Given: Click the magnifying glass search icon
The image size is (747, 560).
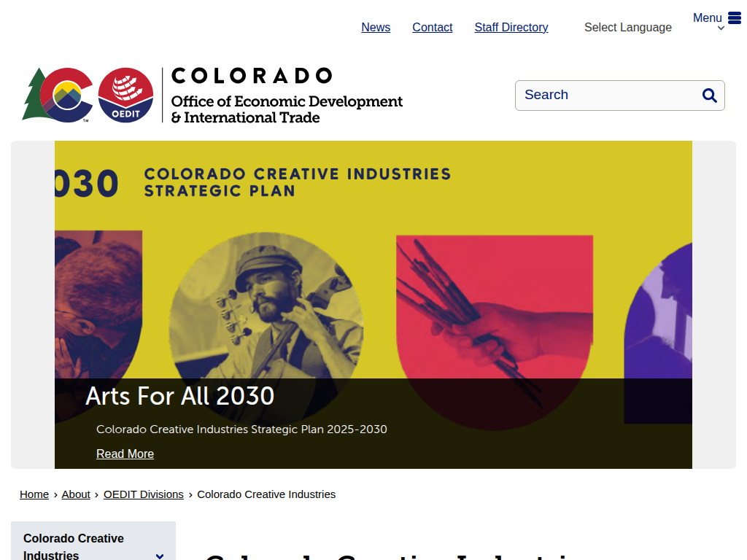Looking at the screenshot, I should point(709,96).
